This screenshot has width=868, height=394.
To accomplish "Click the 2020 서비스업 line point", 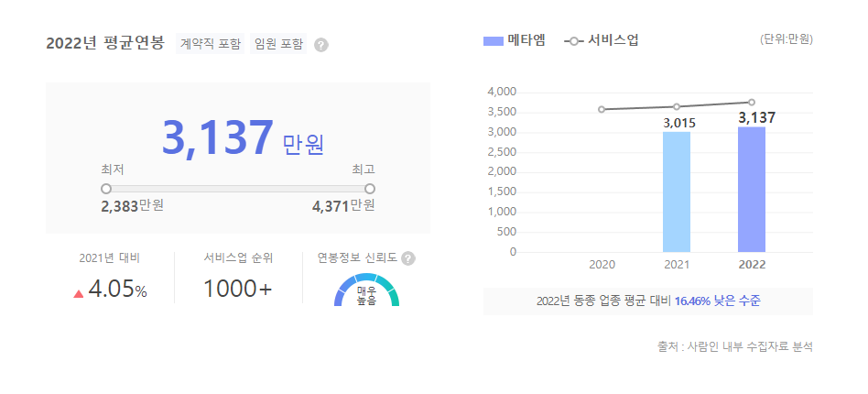I will click(602, 109).
